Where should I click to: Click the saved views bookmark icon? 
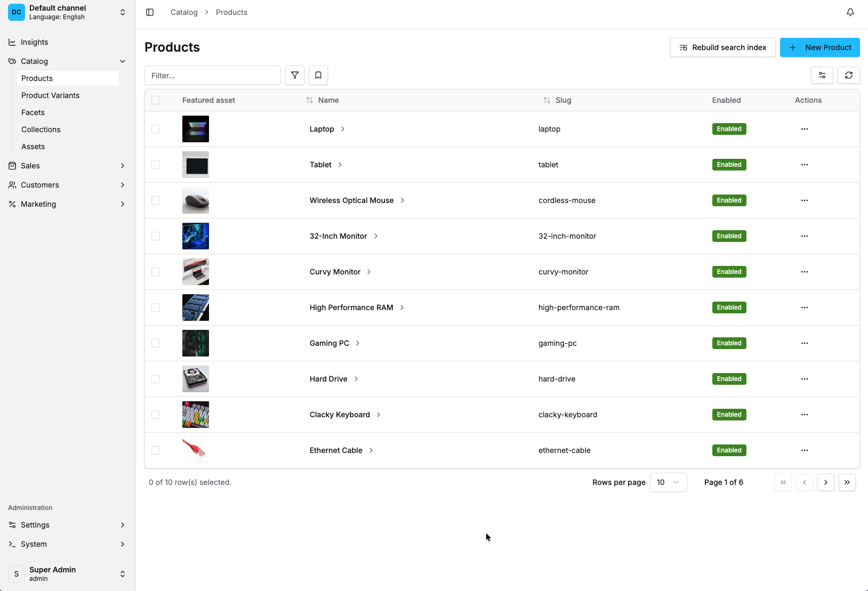(x=318, y=76)
